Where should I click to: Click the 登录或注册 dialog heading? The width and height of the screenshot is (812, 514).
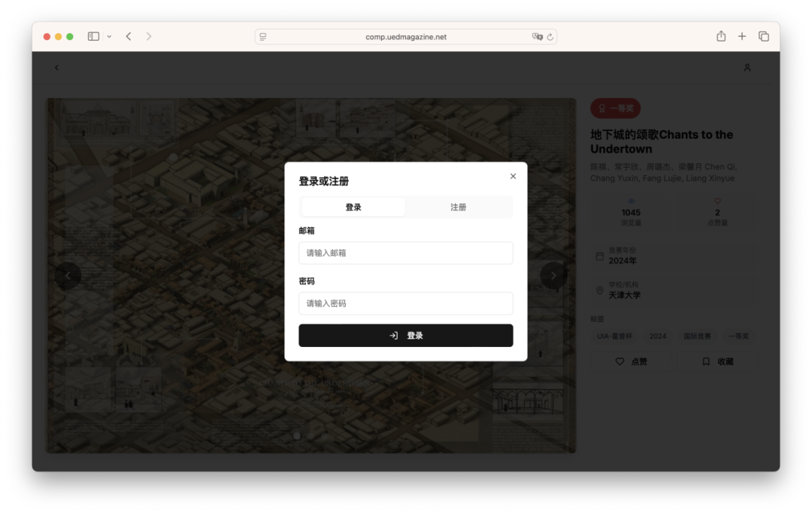pyautogui.click(x=323, y=181)
